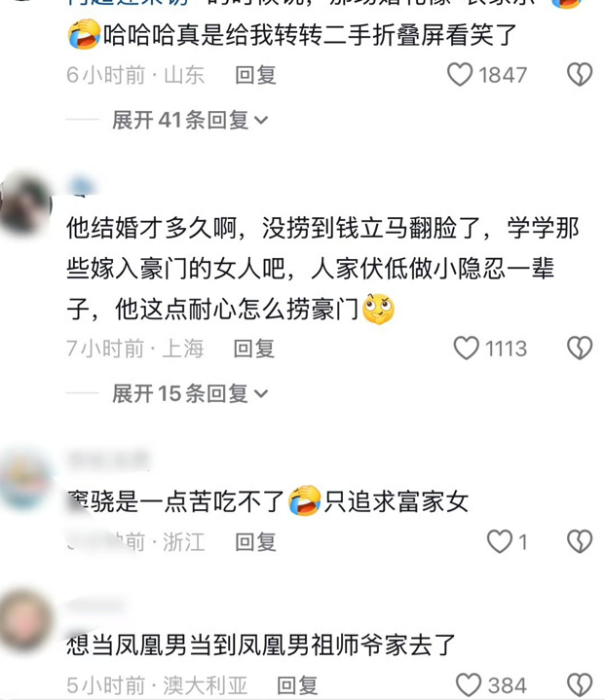Reply to the 6小时前 山东 comment

[255, 75]
